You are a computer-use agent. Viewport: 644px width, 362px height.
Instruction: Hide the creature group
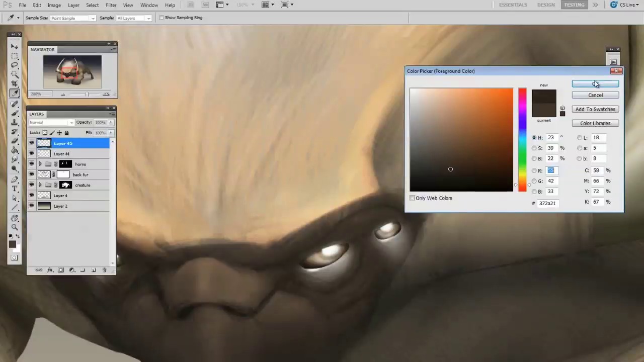click(x=32, y=185)
